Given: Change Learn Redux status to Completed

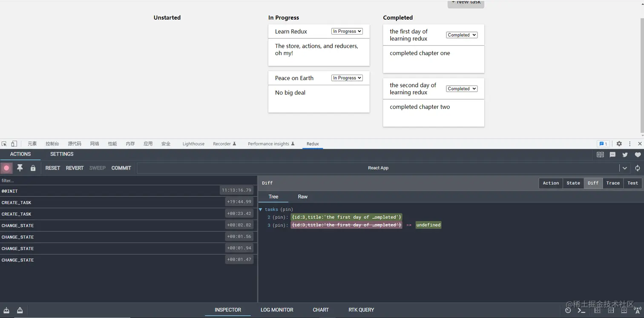Looking at the screenshot, I should click(347, 31).
